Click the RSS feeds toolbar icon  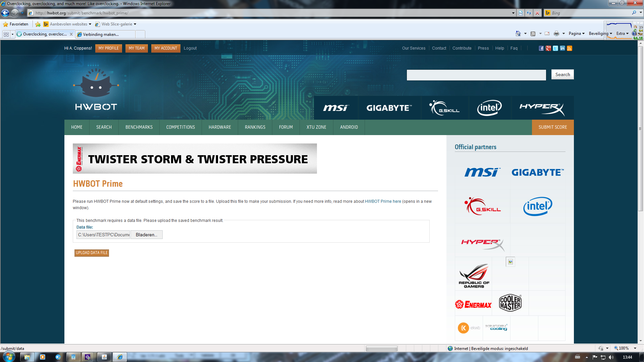(533, 34)
